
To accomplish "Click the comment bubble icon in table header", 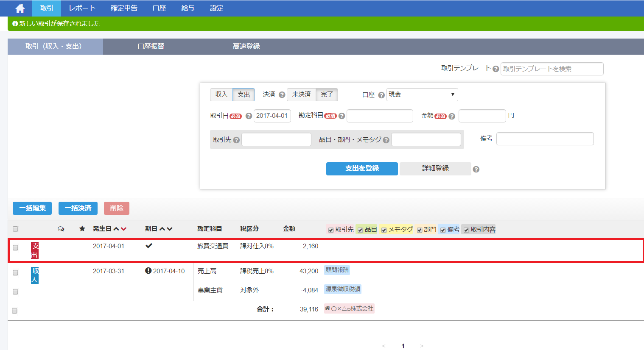I will point(61,229).
